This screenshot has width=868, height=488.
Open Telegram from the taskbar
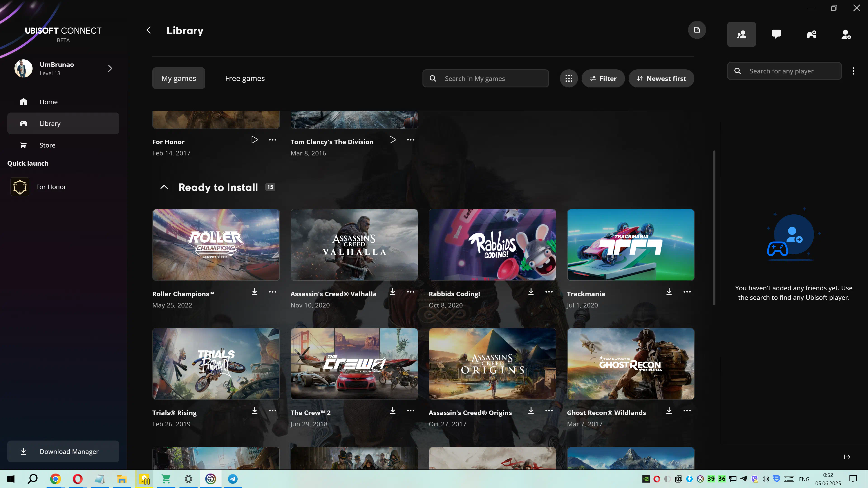233,479
